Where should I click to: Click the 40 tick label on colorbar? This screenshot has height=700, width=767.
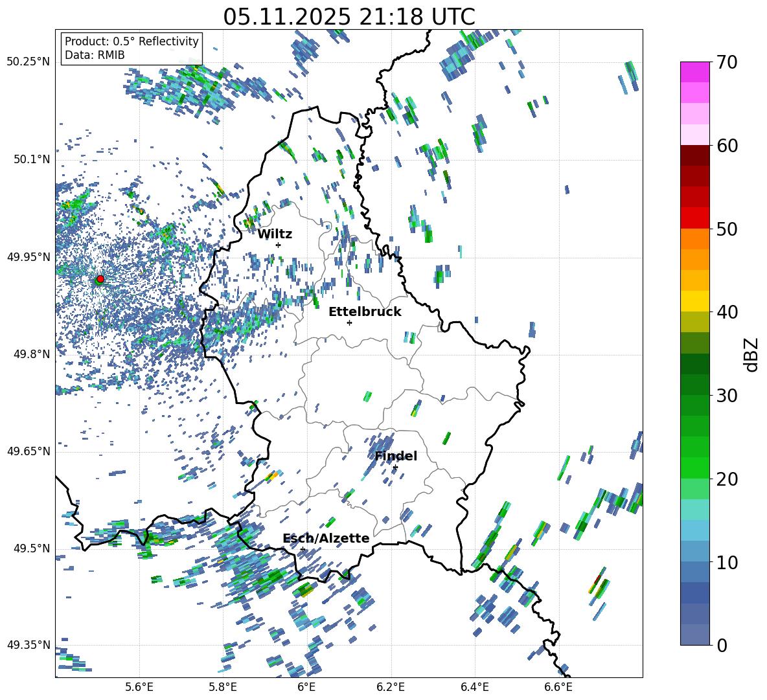tap(727, 312)
